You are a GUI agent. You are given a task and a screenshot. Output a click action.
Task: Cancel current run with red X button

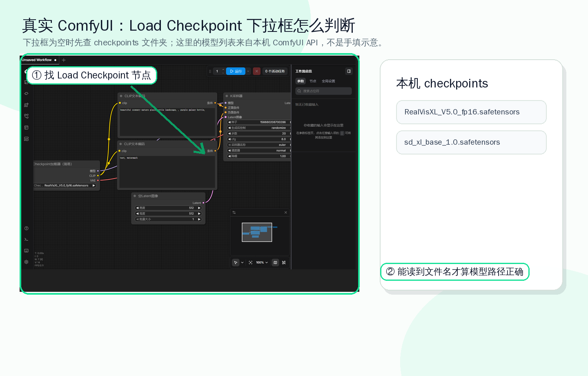point(256,71)
